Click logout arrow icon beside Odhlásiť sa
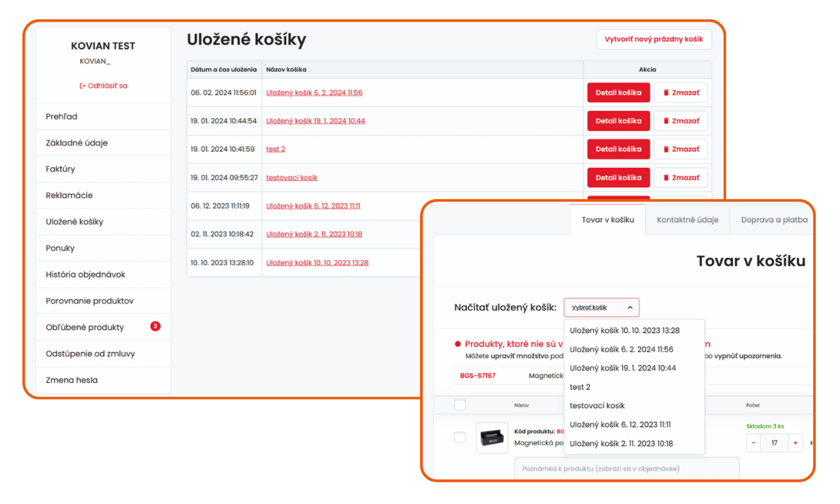The width and height of the screenshot is (840, 504). pos(82,86)
